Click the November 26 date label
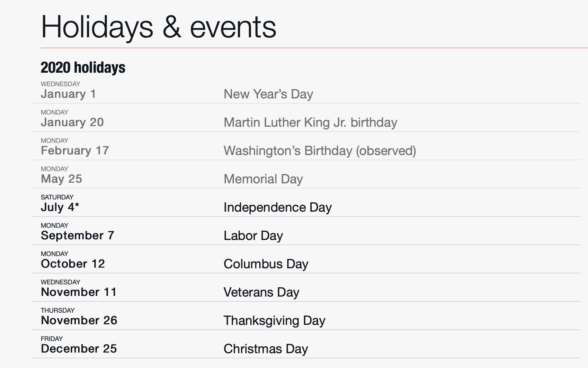The width and height of the screenshot is (588, 368). [x=79, y=320]
